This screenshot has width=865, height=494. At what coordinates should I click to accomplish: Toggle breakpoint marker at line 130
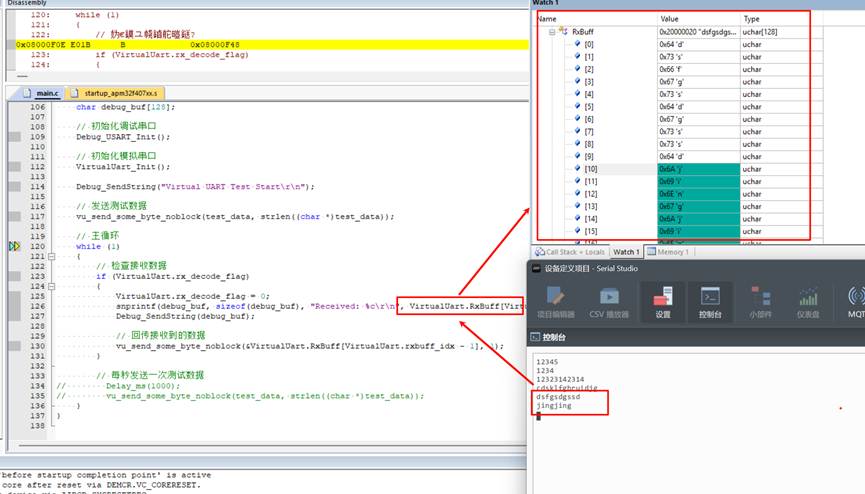15,346
